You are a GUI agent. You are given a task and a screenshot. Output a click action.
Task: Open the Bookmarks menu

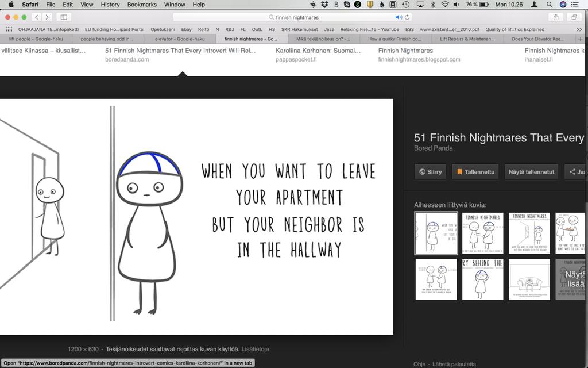point(142,5)
